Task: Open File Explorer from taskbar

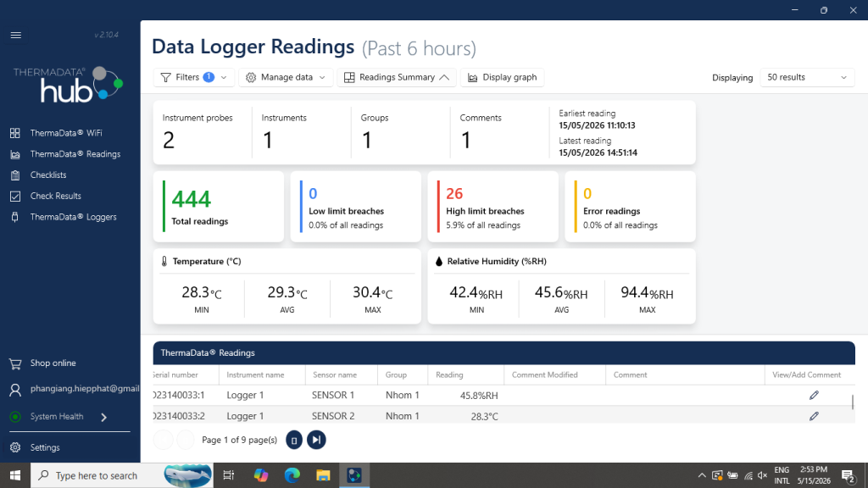Action: [323, 475]
